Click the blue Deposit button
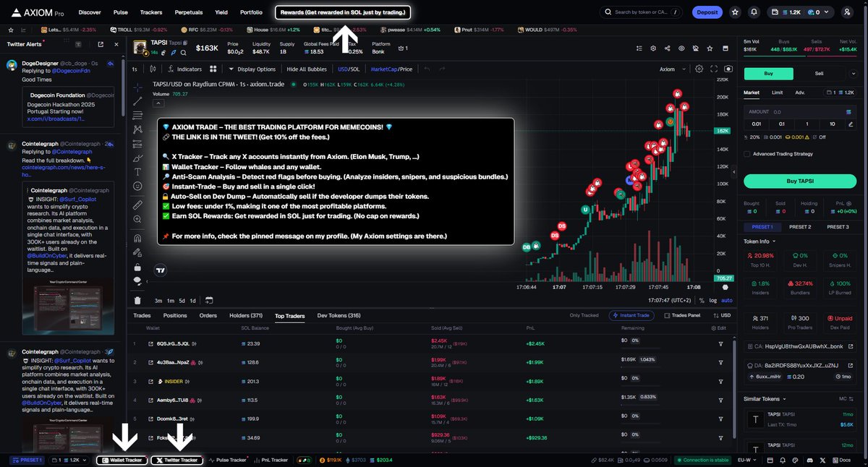 [707, 12]
